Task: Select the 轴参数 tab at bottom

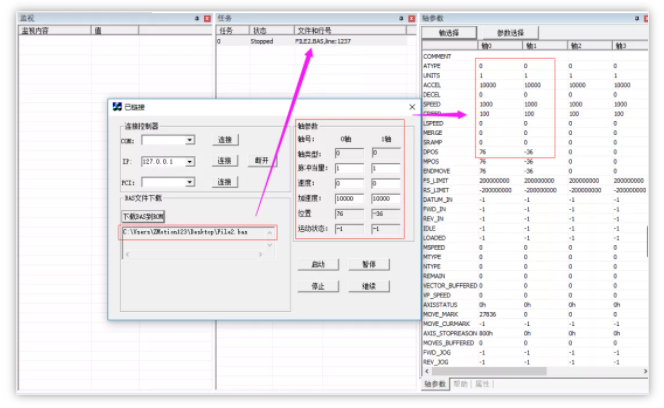Action: click(x=435, y=384)
